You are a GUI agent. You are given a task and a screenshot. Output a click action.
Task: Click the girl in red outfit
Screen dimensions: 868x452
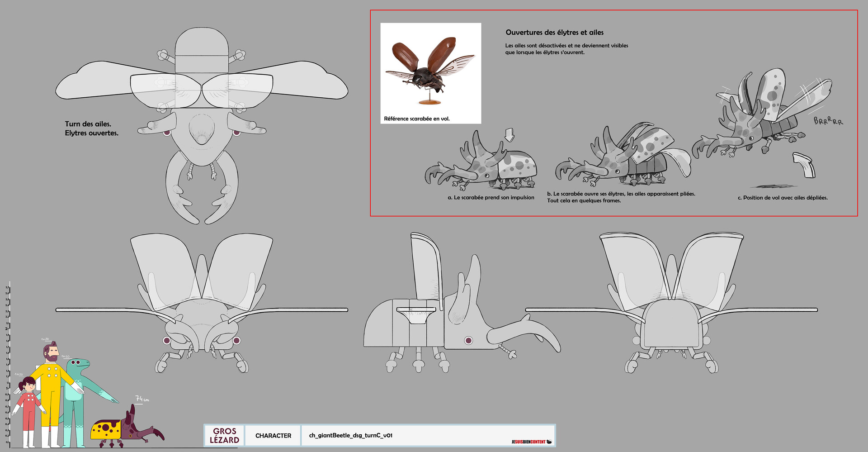[x=28, y=412]
